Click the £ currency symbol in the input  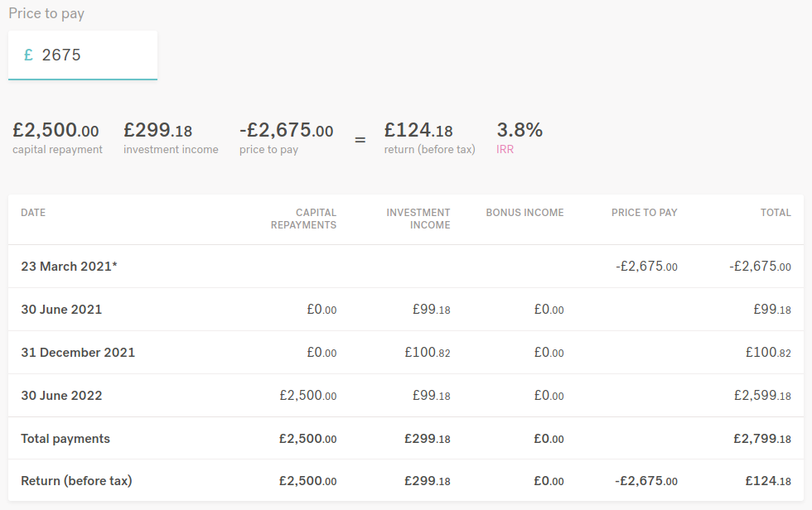pyautogui.click(x=29, y=55)
